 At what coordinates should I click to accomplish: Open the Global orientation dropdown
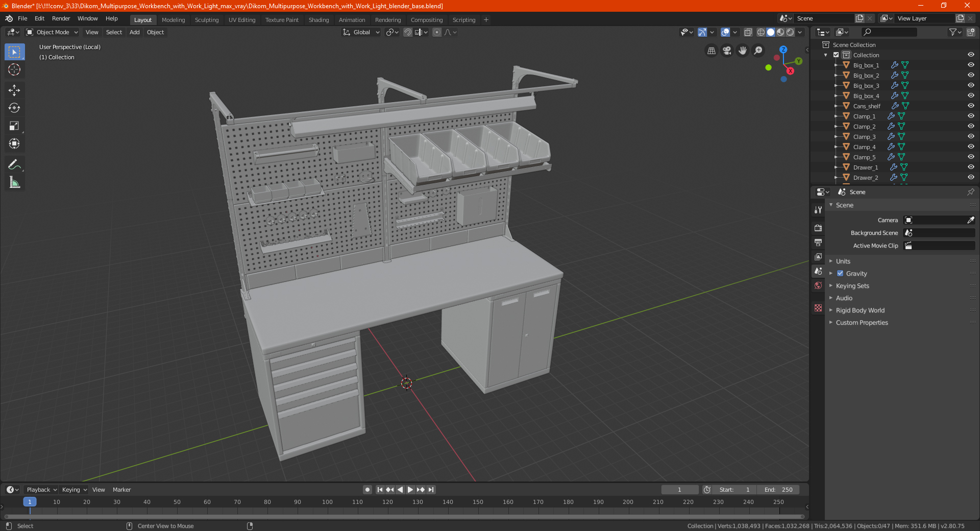coord(361,32)
